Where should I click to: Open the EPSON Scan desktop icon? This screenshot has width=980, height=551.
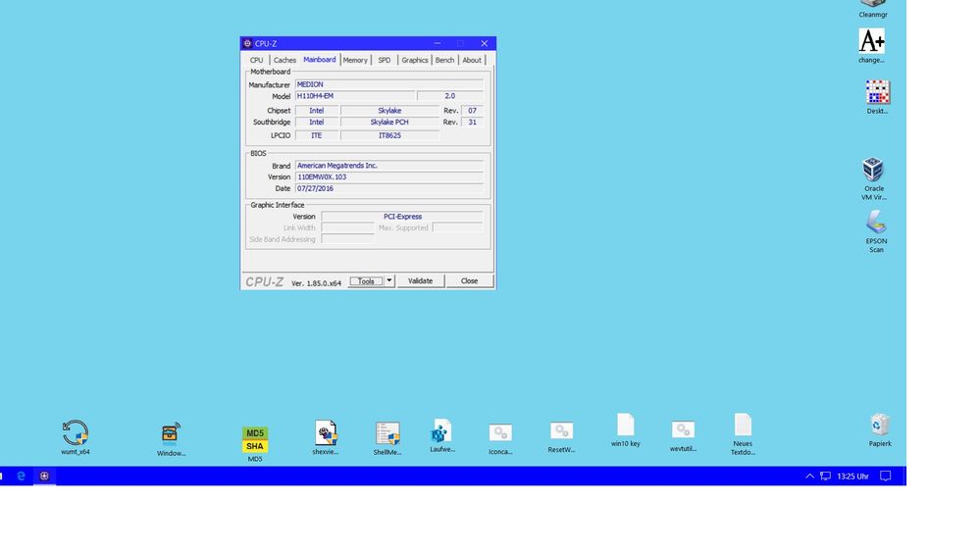pyautogui.click(x=876, y=224)
